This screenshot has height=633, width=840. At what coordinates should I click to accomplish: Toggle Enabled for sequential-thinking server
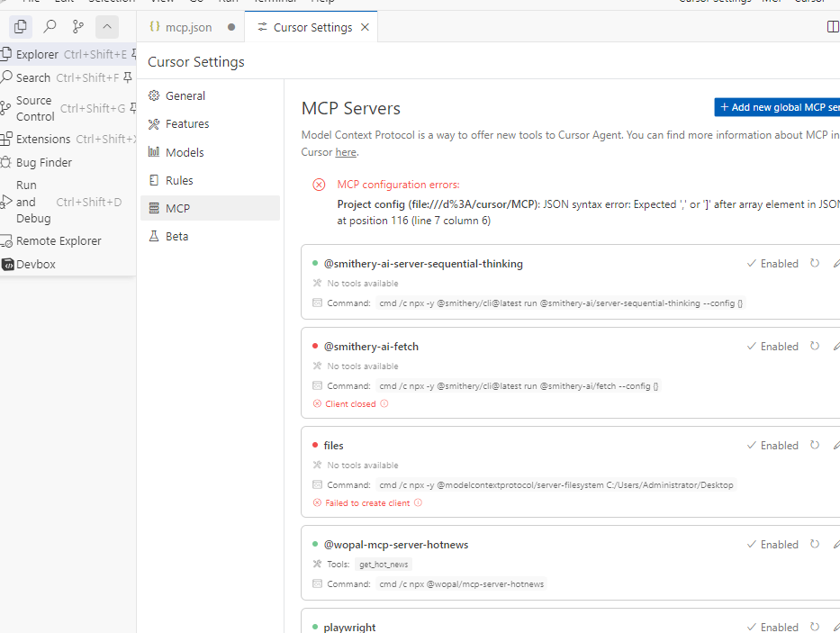[772, 263]
